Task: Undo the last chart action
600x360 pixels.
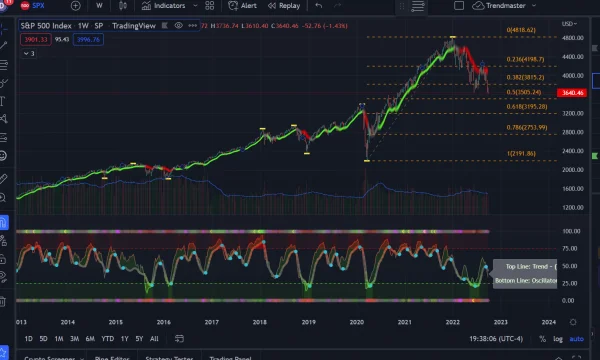Action: 318,6
